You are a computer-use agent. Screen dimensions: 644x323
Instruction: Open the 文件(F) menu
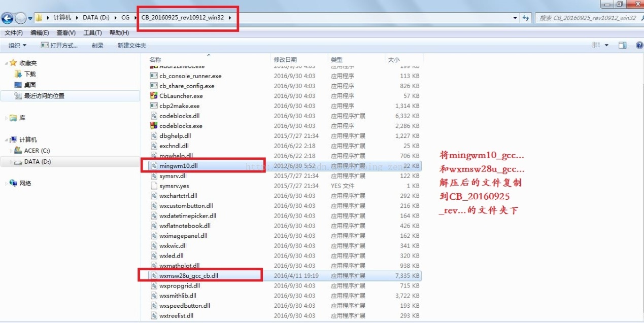tap(14, 32)
